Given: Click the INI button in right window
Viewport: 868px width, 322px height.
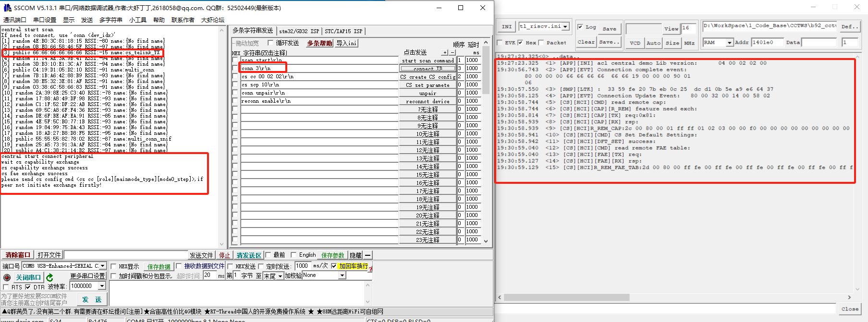Looking at the screenshot, I should (x=507, y=27).
